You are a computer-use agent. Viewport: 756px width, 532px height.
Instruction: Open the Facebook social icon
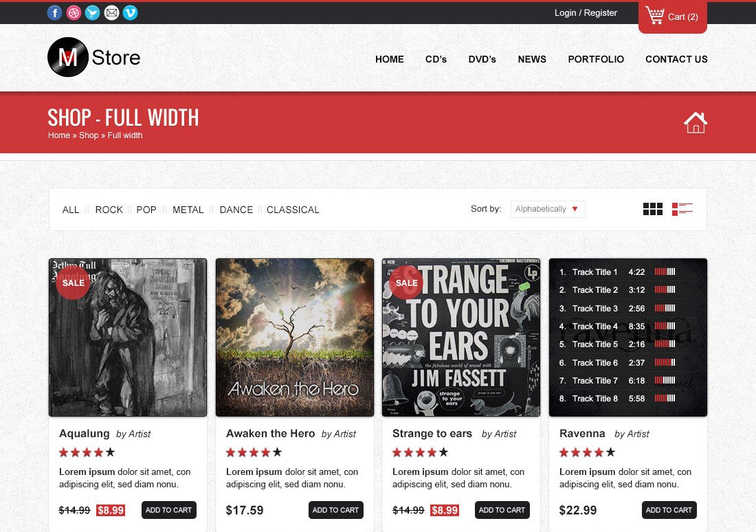[x=54, y=12]
